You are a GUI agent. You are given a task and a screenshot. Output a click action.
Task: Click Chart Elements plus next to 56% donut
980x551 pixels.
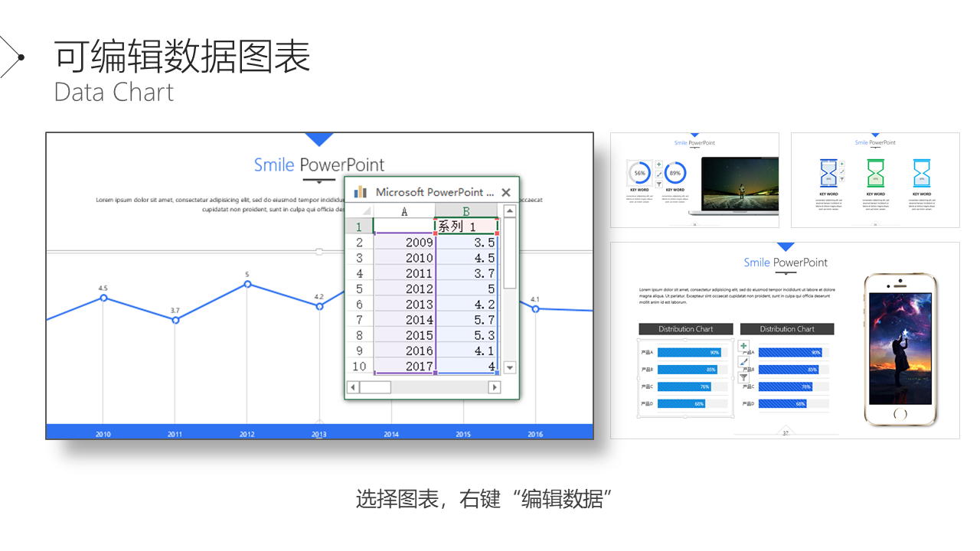658,165
